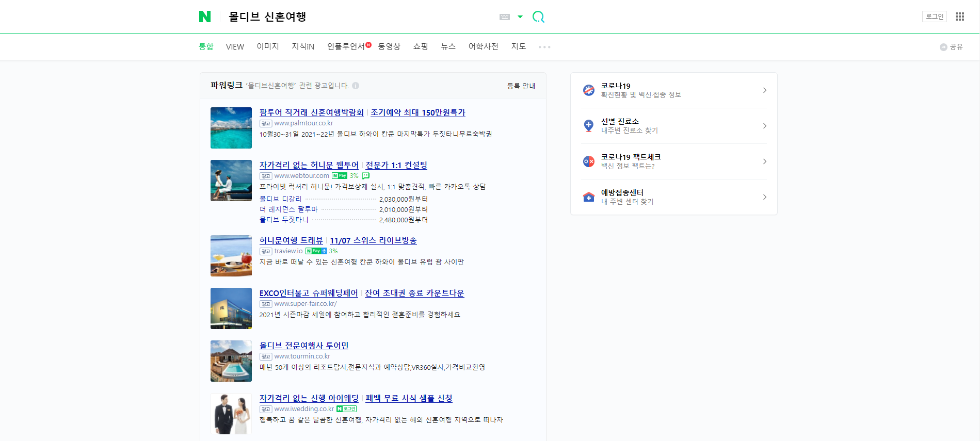The image size is (980, 441).
Task: Click the info icon next to 파워링크 notice
Action: tap(356, 86)
